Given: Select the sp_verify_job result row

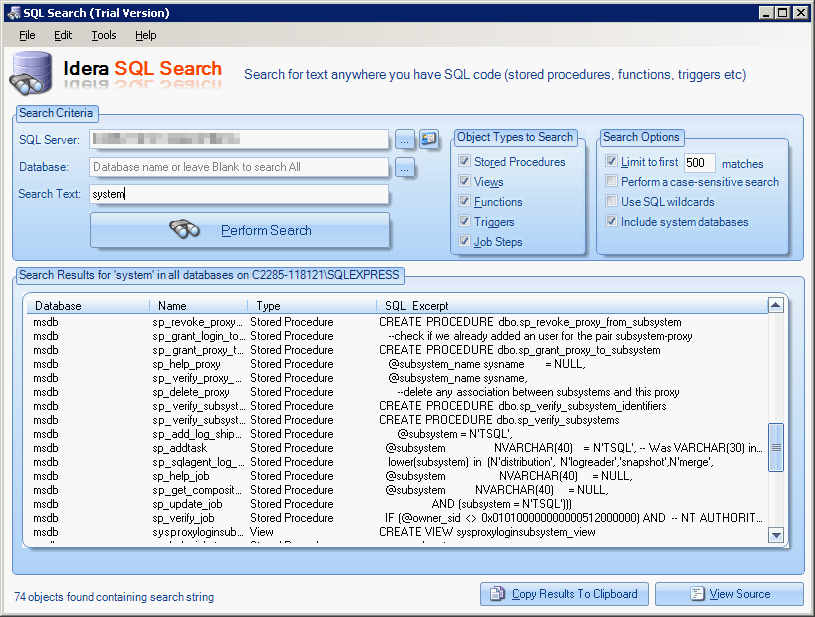Looking at the screenshot, I should pyautogui.click(x=398, y=519).
